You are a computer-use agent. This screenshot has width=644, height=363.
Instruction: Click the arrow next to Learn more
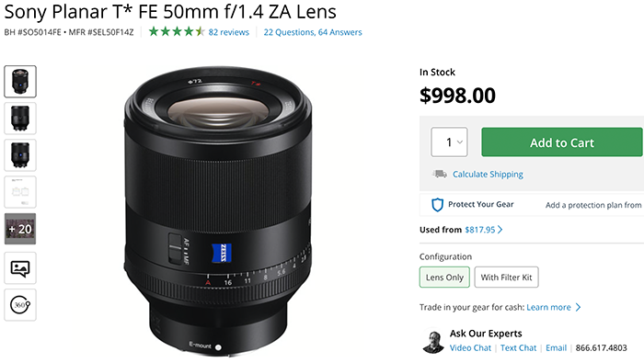[x=579, y=307]
